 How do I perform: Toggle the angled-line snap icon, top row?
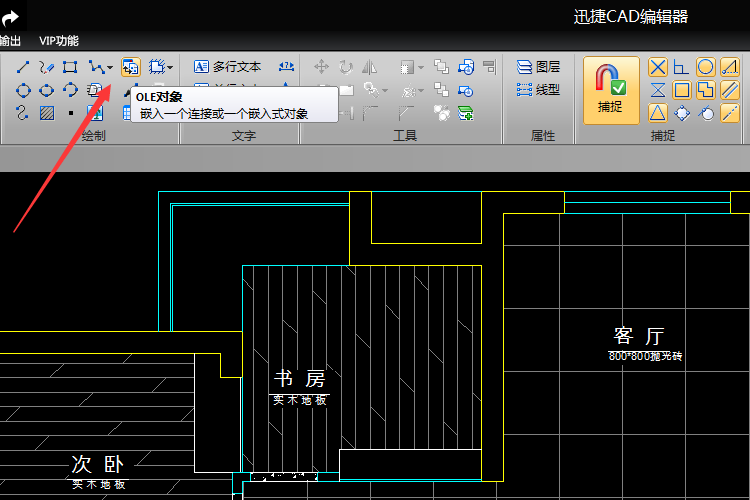click(x=730, y=67)
